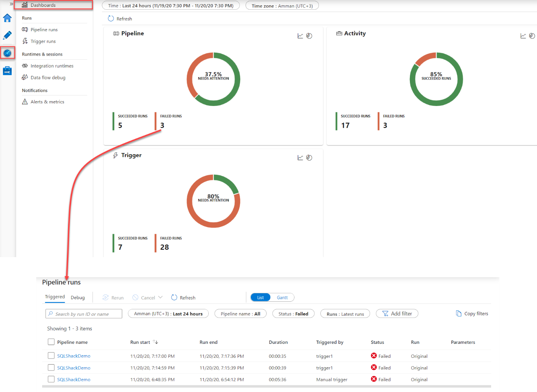Click the search by run ID field
The image size is (537, 392).
coord(84,314)
